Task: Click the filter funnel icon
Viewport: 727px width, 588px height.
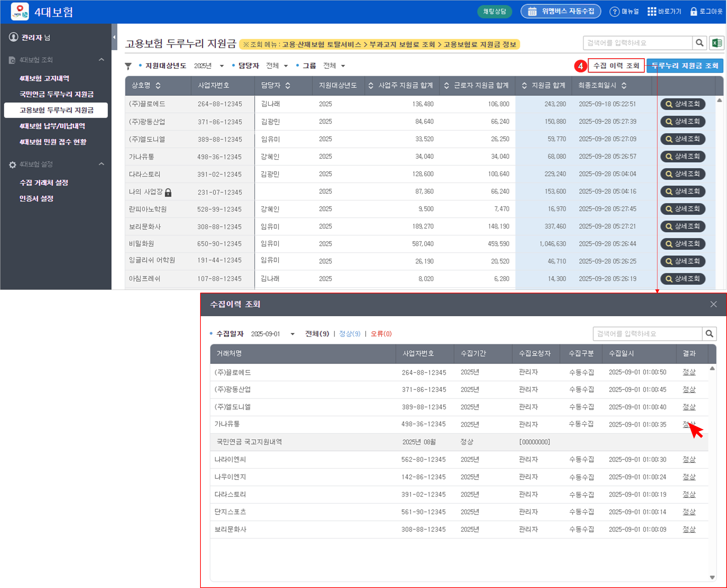Action: click(x=128, y=66)
